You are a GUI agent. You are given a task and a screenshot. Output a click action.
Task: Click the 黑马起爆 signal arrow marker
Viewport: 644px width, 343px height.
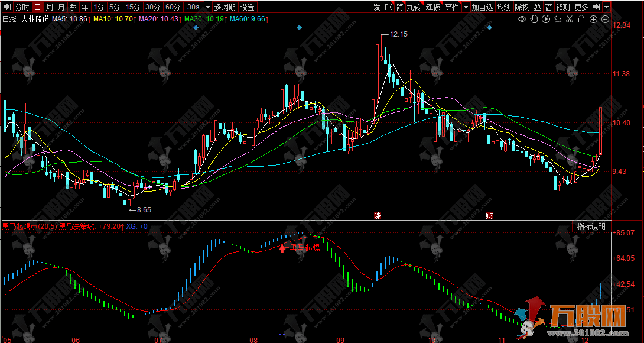(x=282, y=248)
